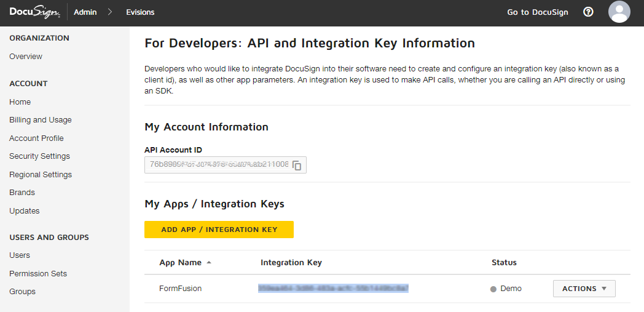The height and width of the screenshot is (312, 644).
Task: Open the help question mark icon
Action: (588, 12)
